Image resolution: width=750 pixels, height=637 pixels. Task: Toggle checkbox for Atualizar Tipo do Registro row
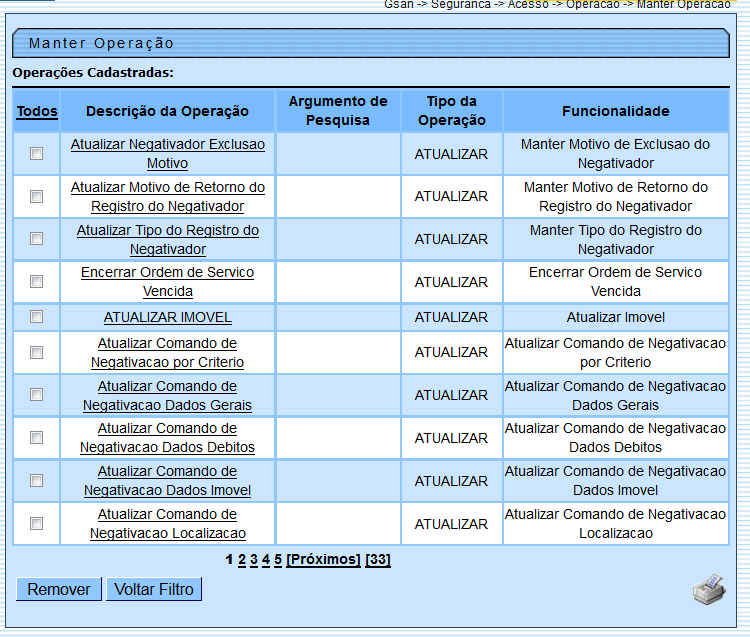tap(37, 239)
